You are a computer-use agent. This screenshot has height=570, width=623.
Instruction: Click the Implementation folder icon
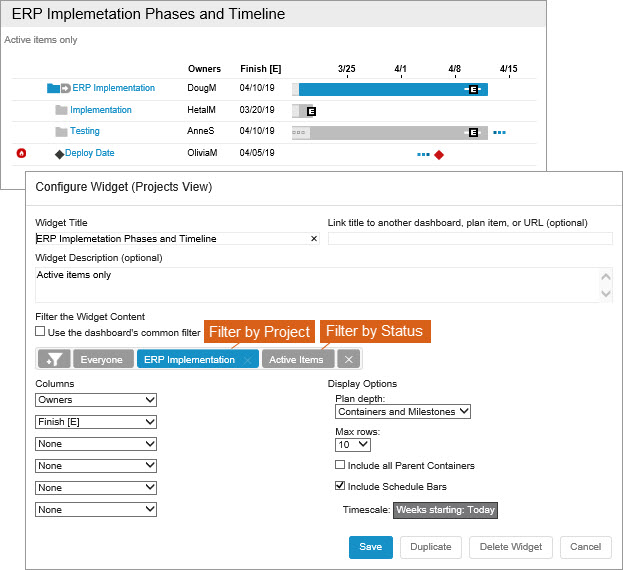pyautogui.click(x=61, y=110)
